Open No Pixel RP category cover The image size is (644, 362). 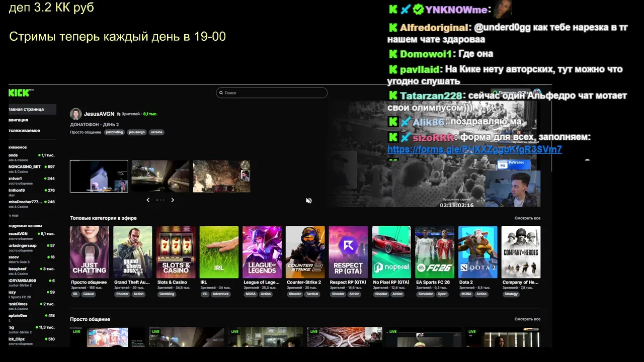391,252
